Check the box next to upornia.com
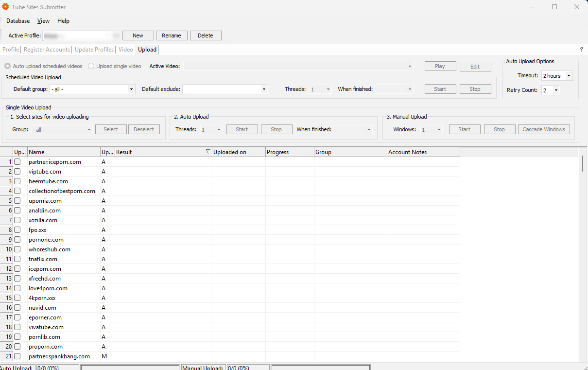The height and width of the screenshot is (370, 588). pos(17,201)
